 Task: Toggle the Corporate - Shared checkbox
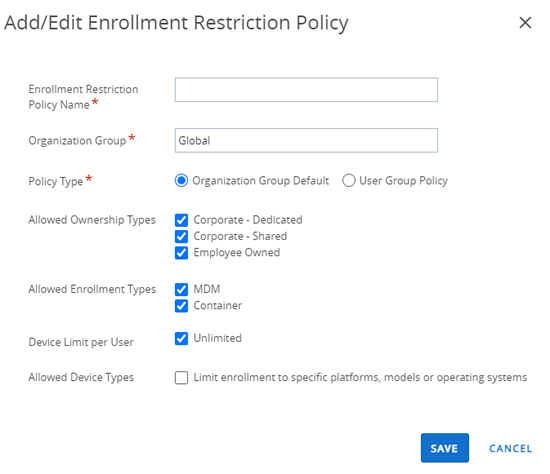(181, 236)
